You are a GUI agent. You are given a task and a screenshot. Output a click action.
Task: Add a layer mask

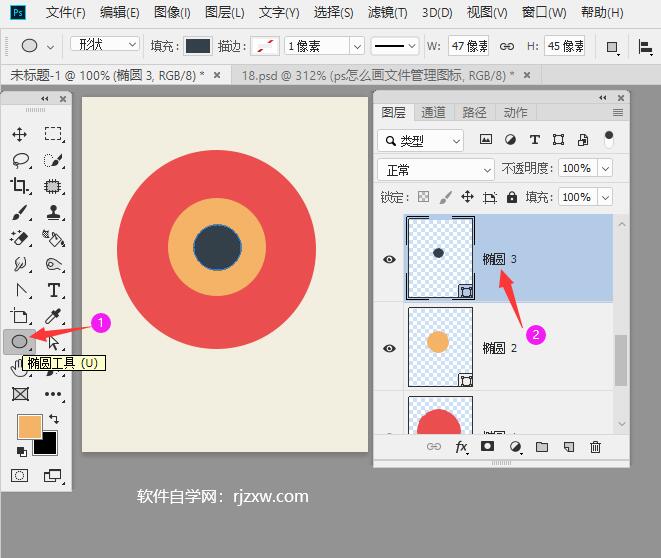(488, 448)
